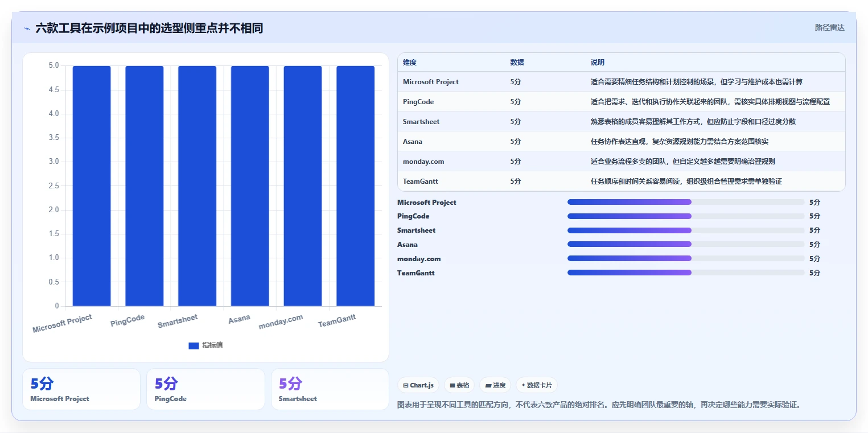Click the TeamGantt label on the chart axis
868x433 pixels.
click(337, 321)
